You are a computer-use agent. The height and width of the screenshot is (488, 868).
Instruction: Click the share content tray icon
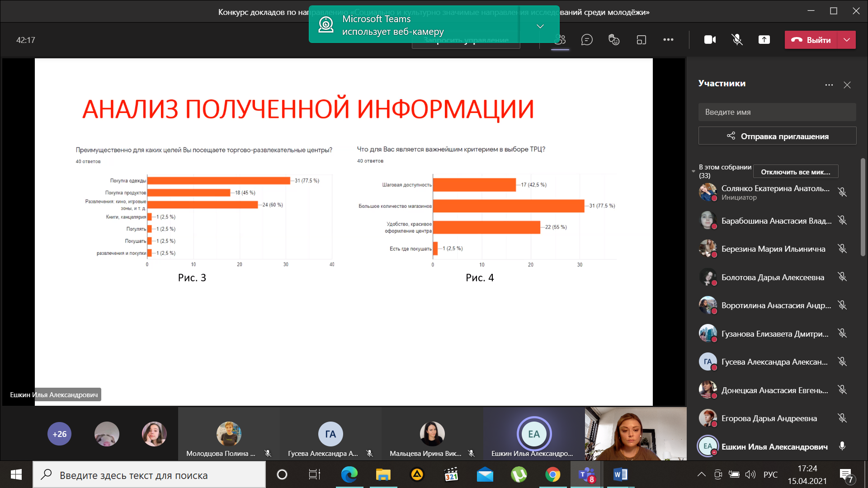tap(764, 40)
